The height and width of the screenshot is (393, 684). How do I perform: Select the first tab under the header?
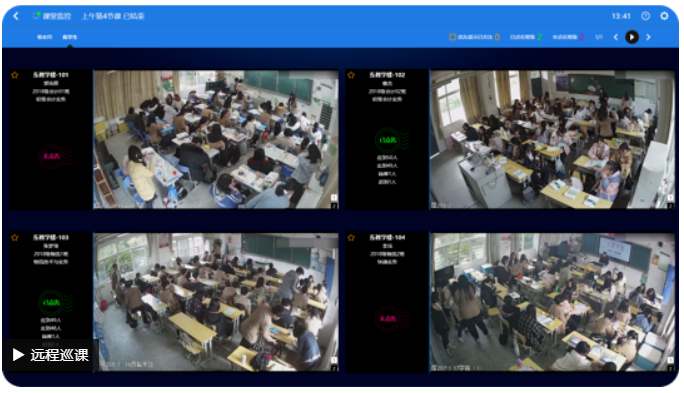[44, 37]
